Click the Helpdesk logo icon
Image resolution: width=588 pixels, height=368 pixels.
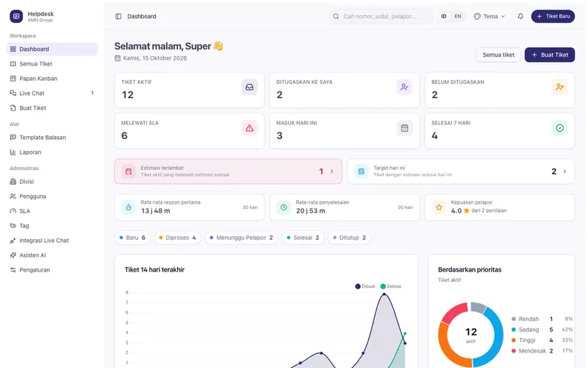pos(16,16)
